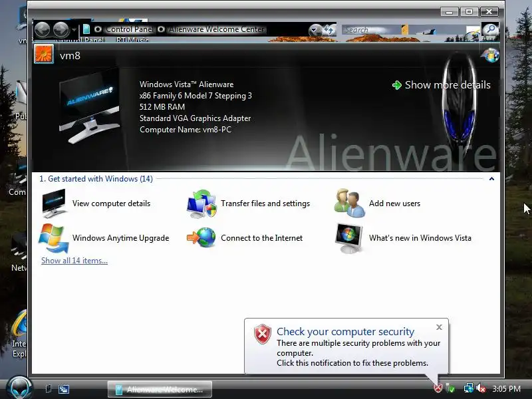
Task: Select 512 MB RAM text line
Action: pos(162,107)
